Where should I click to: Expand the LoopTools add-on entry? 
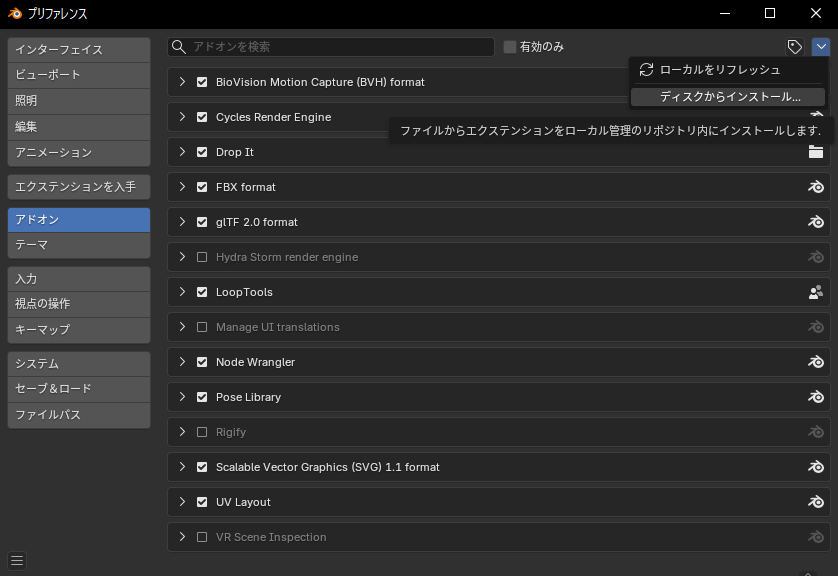(182, 292)
